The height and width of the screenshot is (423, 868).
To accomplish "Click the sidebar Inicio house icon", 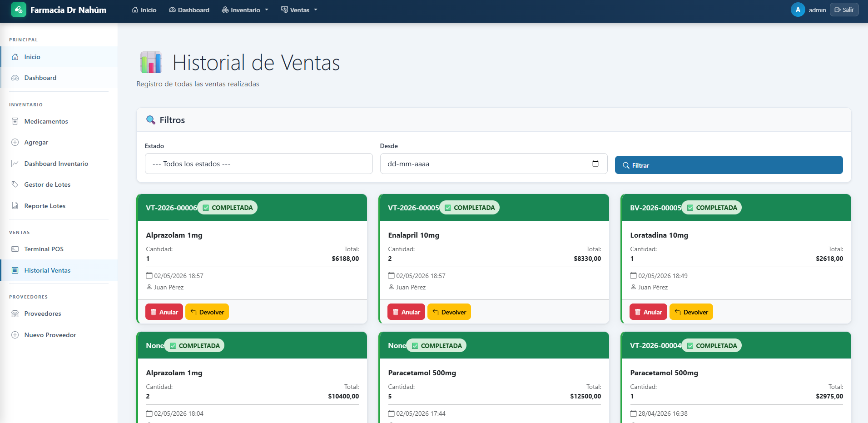I will 15,57.
